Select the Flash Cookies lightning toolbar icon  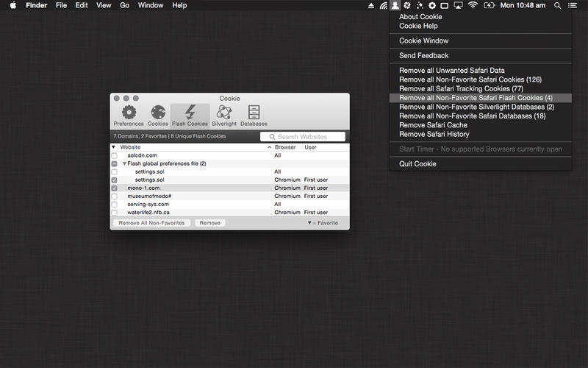(190, 116)
